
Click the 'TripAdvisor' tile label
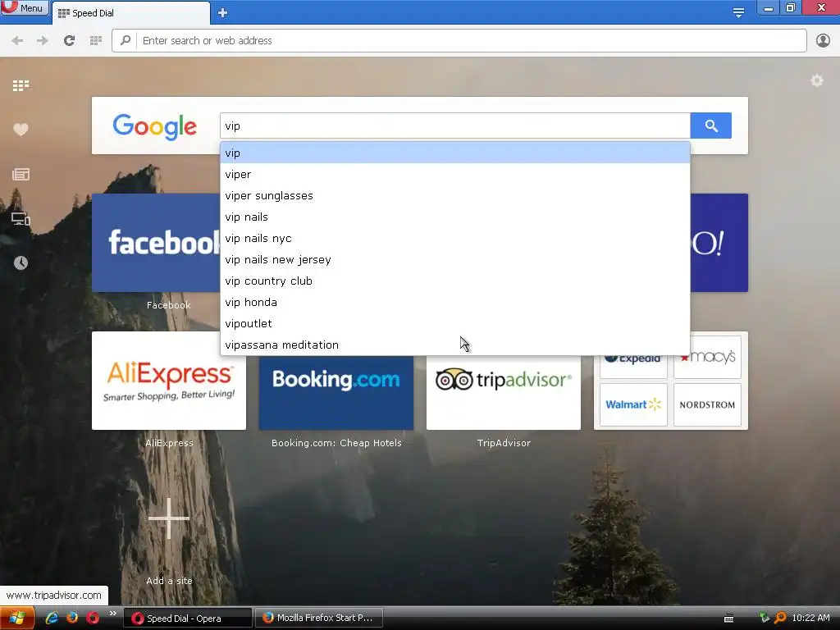click(x=504, y=443)
